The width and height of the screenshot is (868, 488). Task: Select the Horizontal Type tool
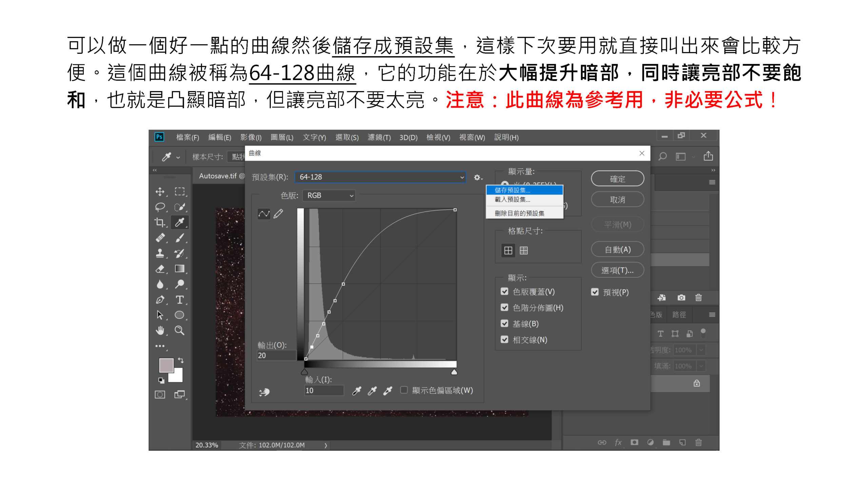point(180,300)
